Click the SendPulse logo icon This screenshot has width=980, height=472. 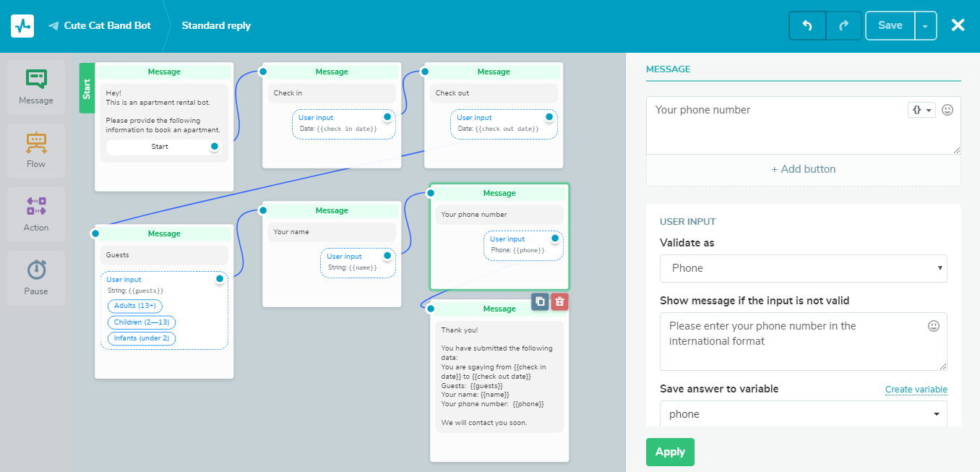pos(22,25)
